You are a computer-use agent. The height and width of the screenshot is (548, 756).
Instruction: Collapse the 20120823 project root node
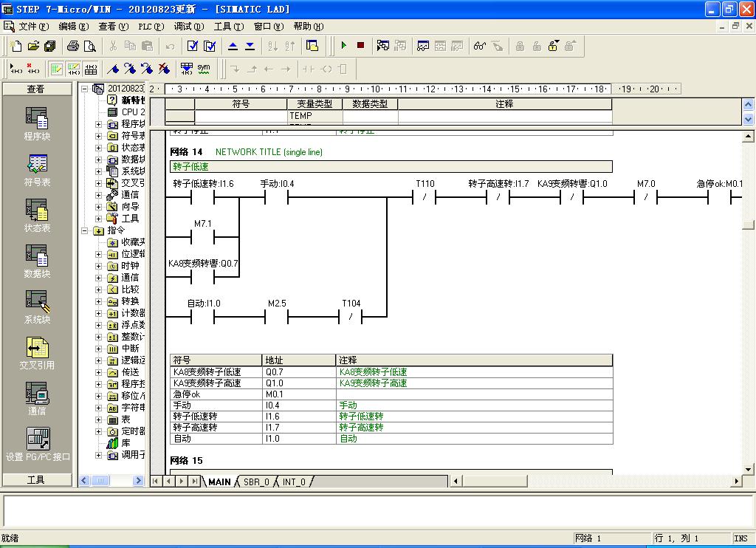click(84, 89)
